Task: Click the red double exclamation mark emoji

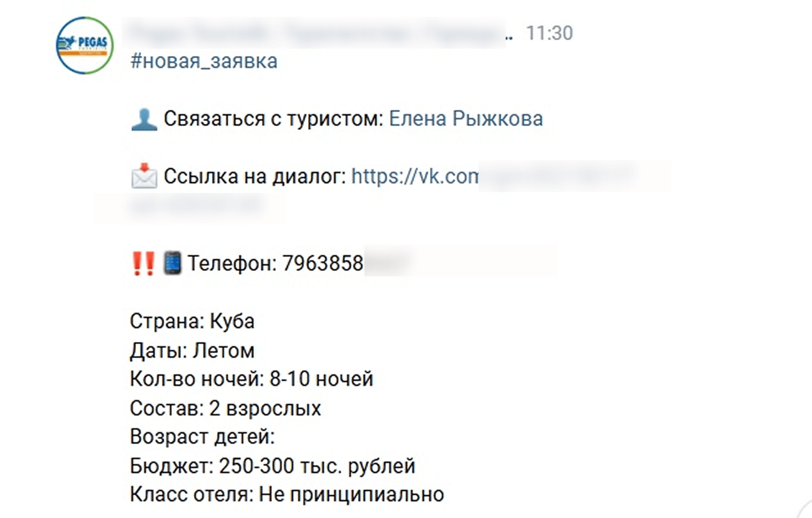Action: click(x=143, y=264)
